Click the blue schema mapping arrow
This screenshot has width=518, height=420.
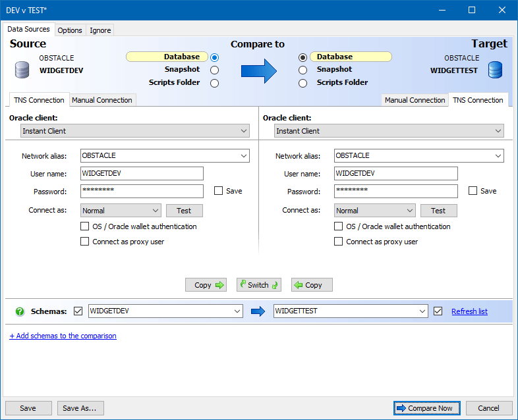[258, 311]
